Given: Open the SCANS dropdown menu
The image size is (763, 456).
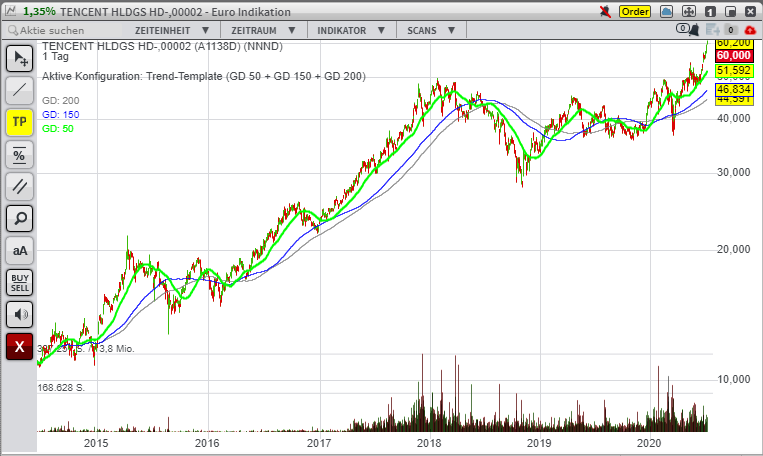Looking at the screenshot, I should [431, 30].
